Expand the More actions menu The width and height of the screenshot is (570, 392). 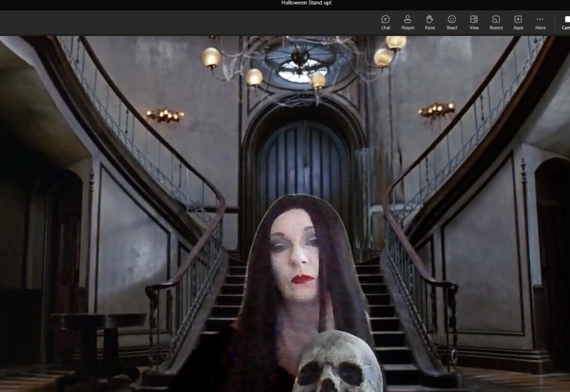click(x=540, y=22)
